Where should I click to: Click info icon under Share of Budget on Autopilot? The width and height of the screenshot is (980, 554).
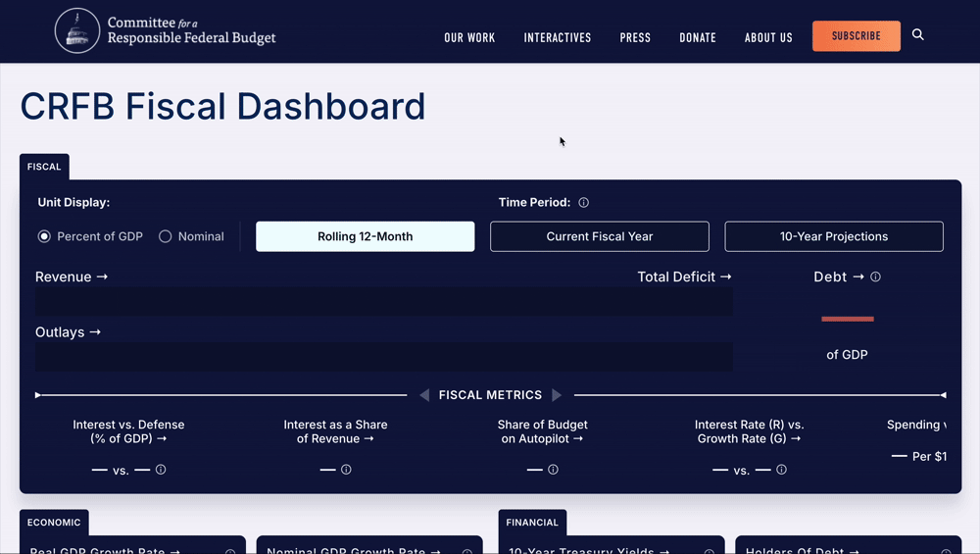pos(553,470)
